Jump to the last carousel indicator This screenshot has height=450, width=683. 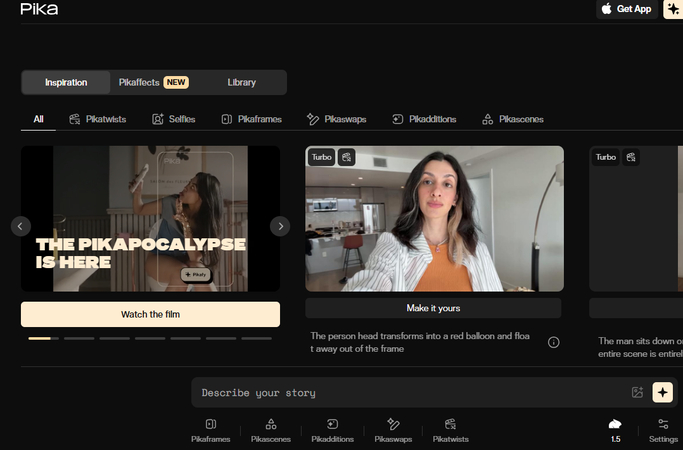coord(257,338)
